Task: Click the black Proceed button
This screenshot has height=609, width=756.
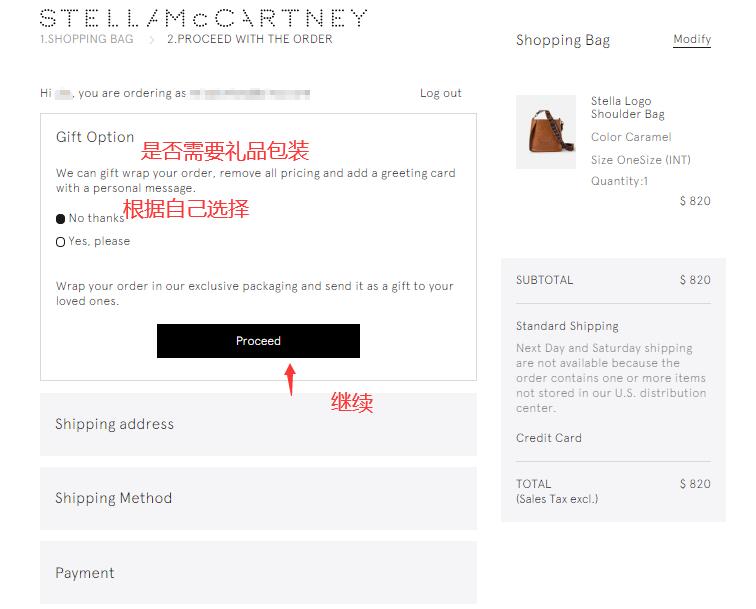Action: point(258,341)
